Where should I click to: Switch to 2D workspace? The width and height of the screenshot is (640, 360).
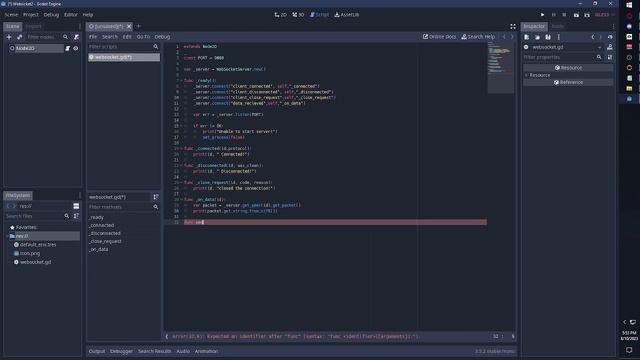[280, 15]
